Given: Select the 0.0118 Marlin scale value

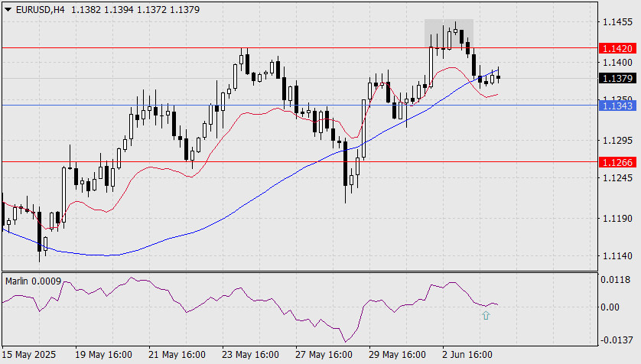Looking at the screenshot, I should tap(615, 280).
